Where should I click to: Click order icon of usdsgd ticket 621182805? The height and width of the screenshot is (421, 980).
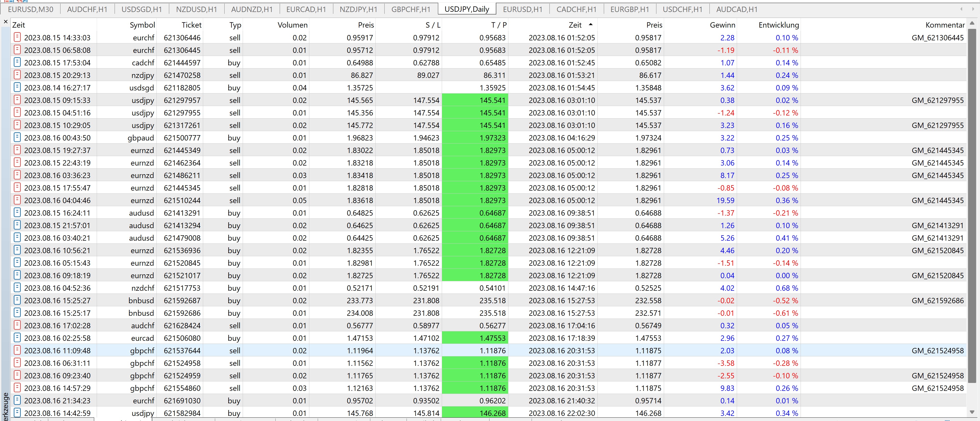coord(17,88)
